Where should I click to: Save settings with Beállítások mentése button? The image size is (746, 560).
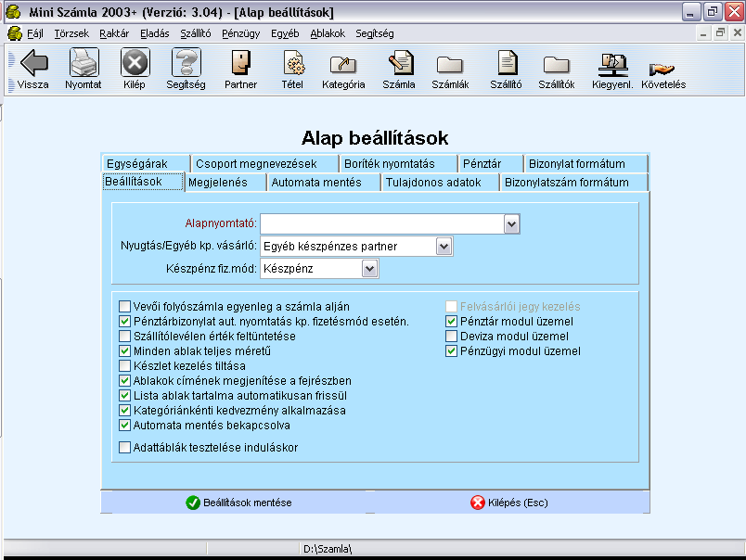coord(238,503)
